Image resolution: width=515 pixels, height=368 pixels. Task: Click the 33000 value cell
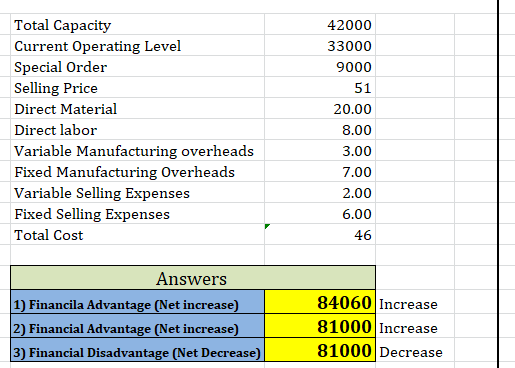(320, 45)
